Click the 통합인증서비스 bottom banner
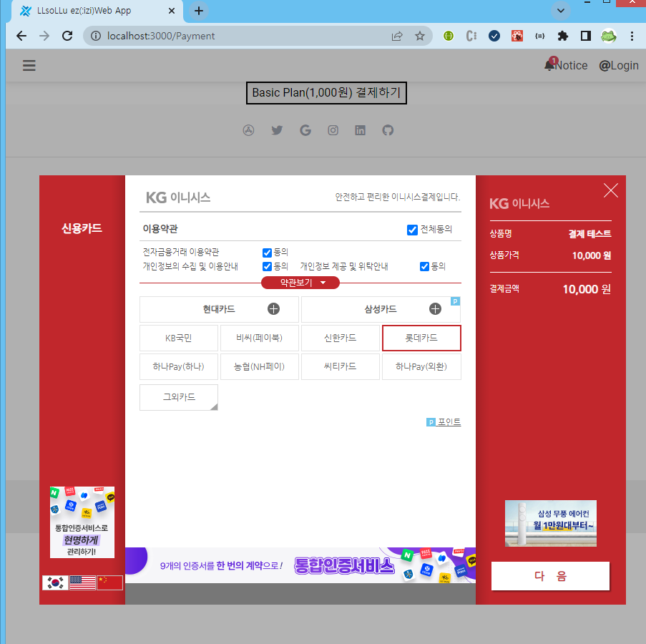The height and width of the screenshot is (644, 646). pos(300,565)
